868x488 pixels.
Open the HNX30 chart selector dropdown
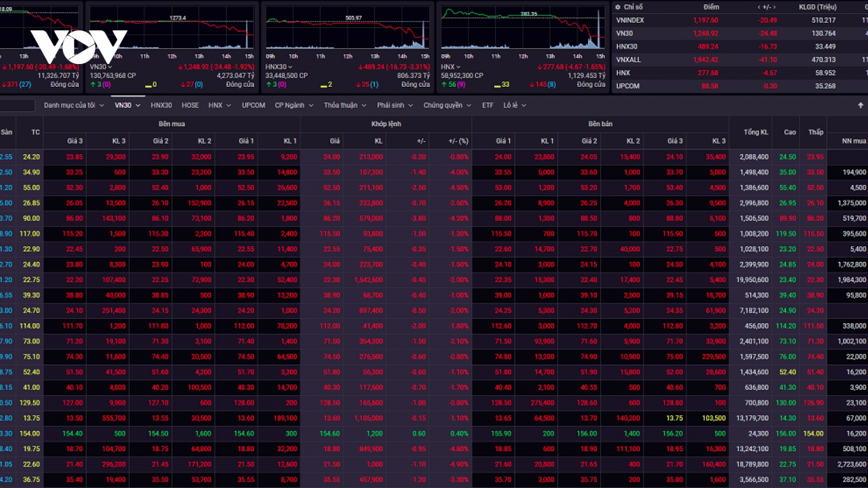coord(279,67)
